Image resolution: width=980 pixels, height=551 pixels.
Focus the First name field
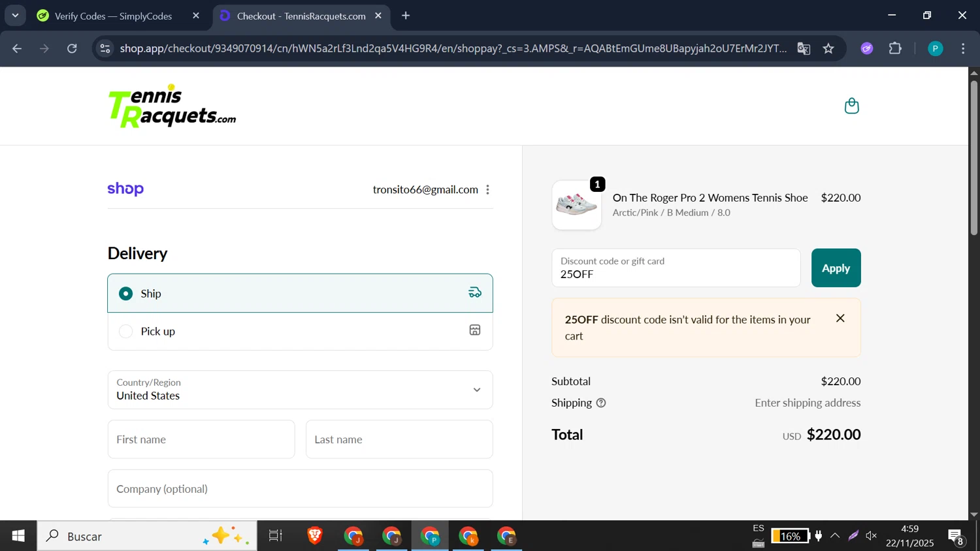(x=201, y=439)
